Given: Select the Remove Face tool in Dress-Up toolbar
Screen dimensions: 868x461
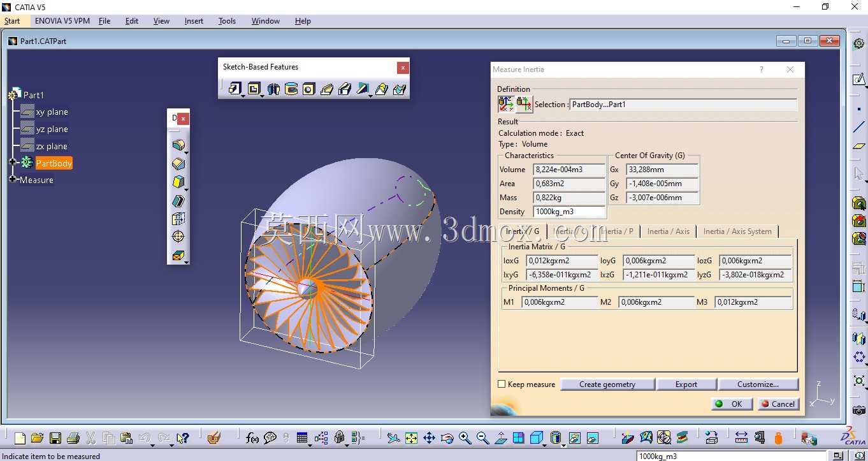Looking at the screenshot, I should (x=178, y=255).
